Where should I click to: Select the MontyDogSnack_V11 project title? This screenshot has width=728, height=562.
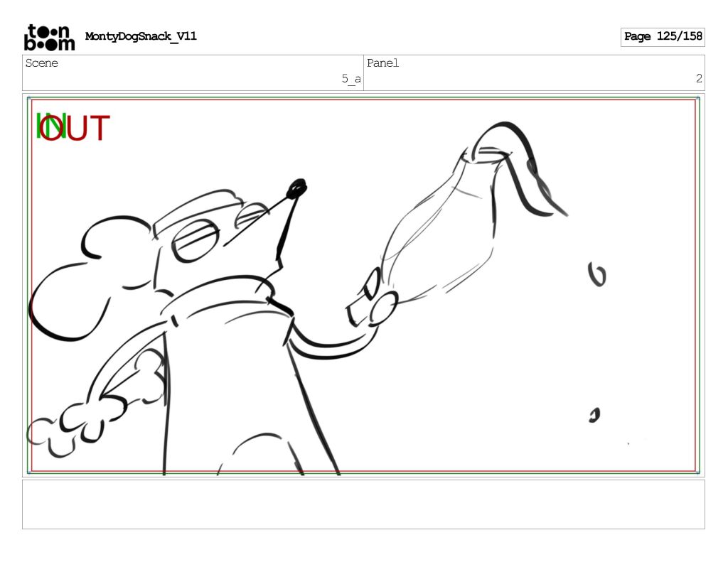point(141,37)
